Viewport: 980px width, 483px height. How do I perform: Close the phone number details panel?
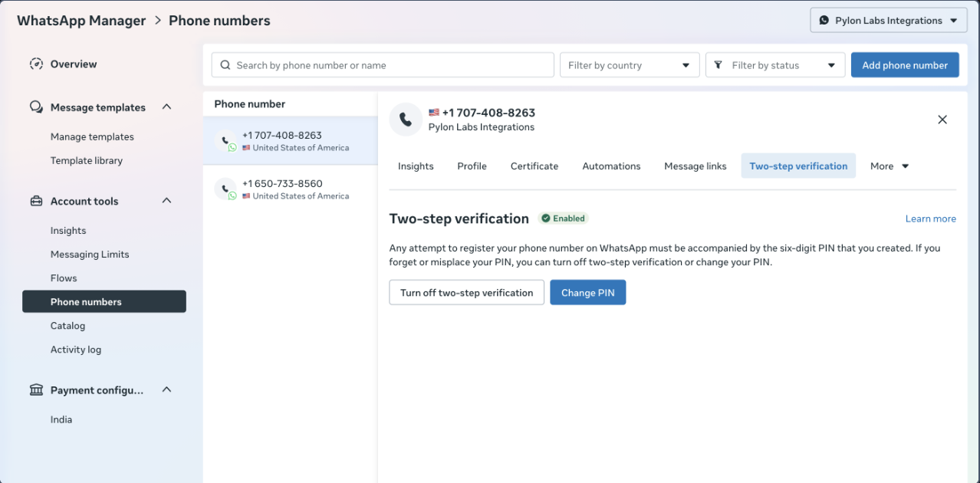pos(942,120)
